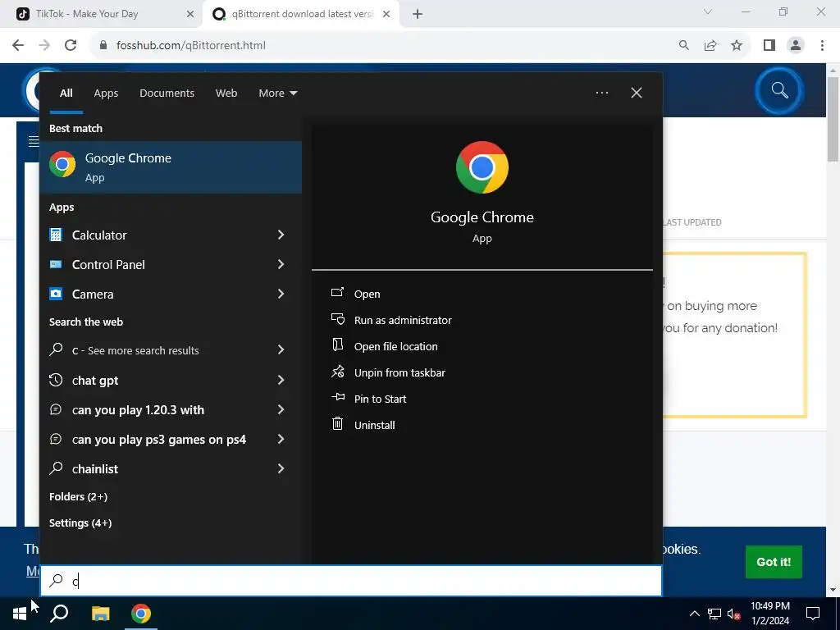Click taskbar Search magnifier icon
840x630 pixels.
coord(59,614)
